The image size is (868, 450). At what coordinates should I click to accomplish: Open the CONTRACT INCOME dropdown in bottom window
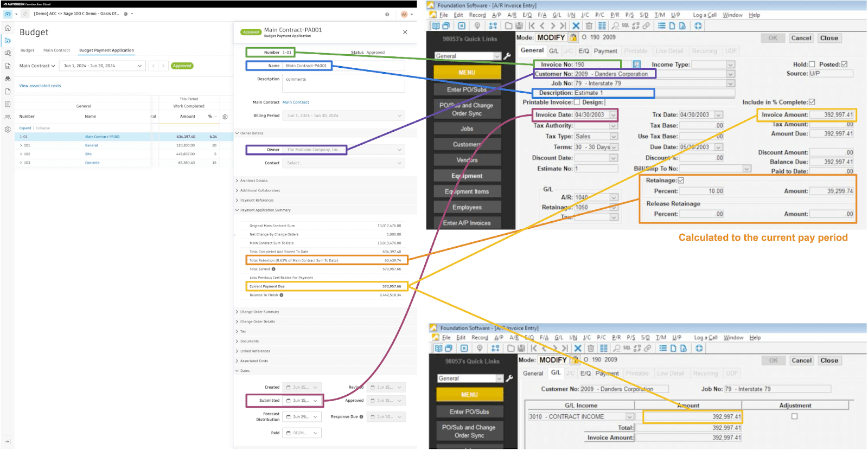point(629,416)
